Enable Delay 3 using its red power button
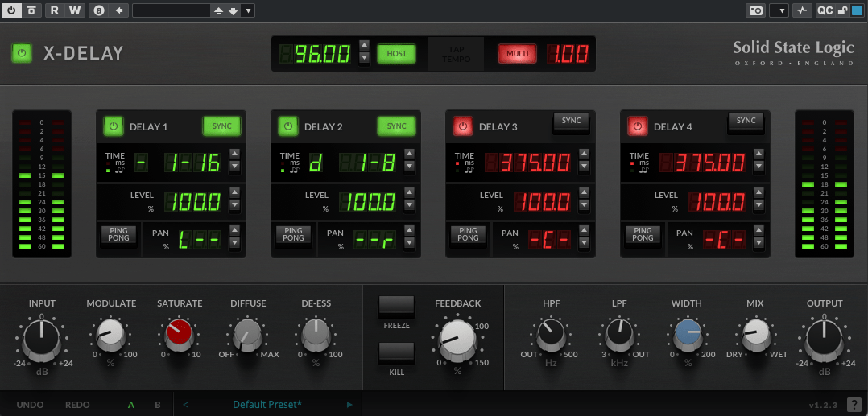This screenshot has width=868, height=416. click(463, 126)
